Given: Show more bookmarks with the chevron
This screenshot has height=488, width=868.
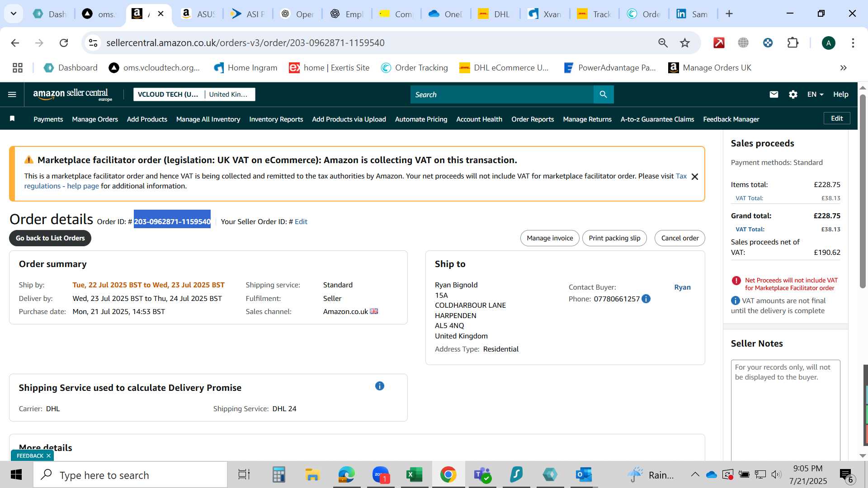Looking at the screenshot, I should pos(843,68).
